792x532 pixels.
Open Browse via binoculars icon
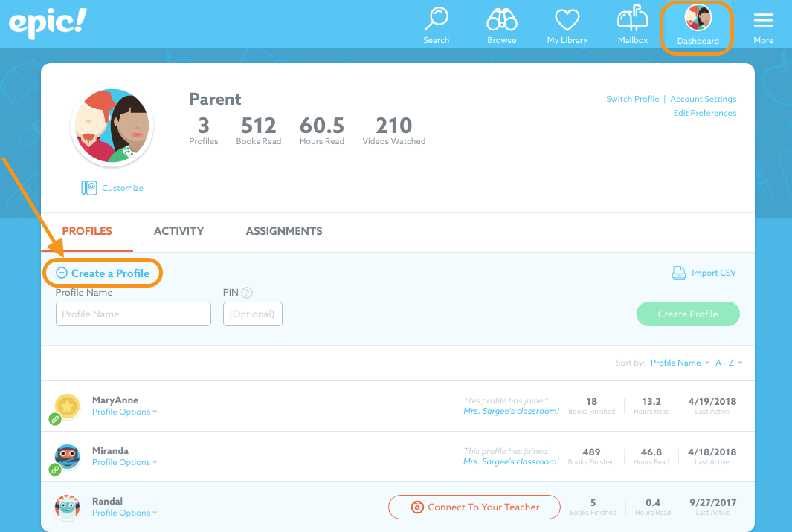501,19
